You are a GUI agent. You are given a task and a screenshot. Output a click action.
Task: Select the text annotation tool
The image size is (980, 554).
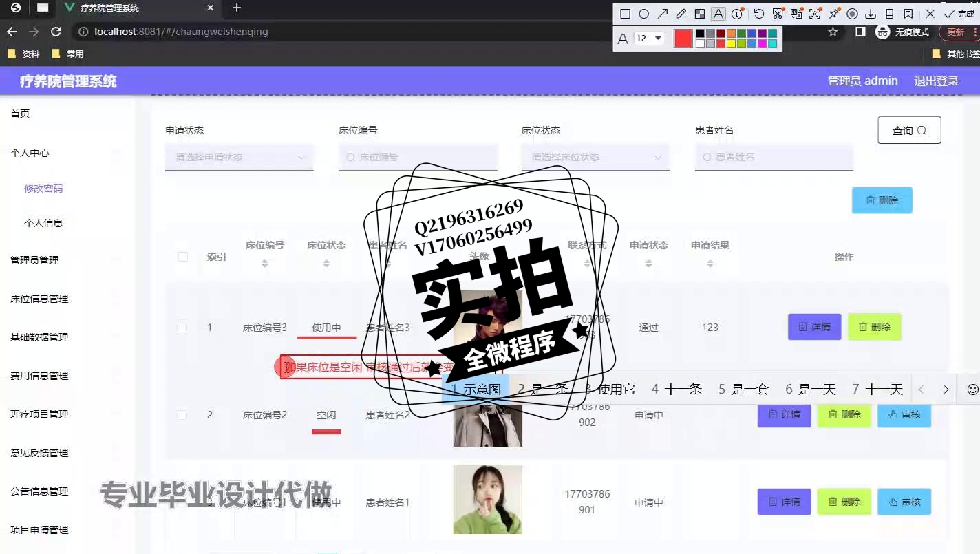click(718, 14)
